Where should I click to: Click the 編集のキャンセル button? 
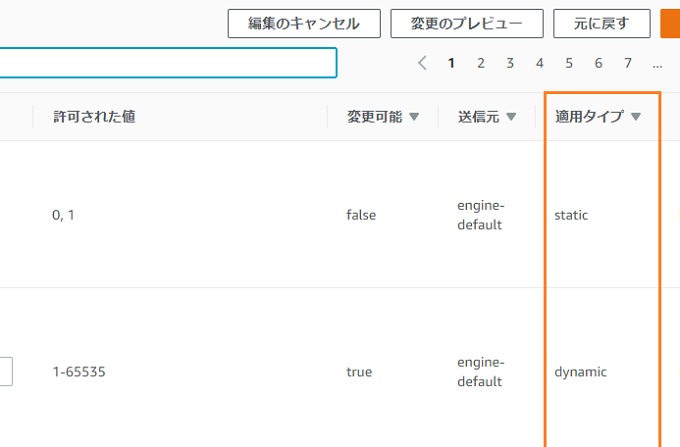pos(304,23)
